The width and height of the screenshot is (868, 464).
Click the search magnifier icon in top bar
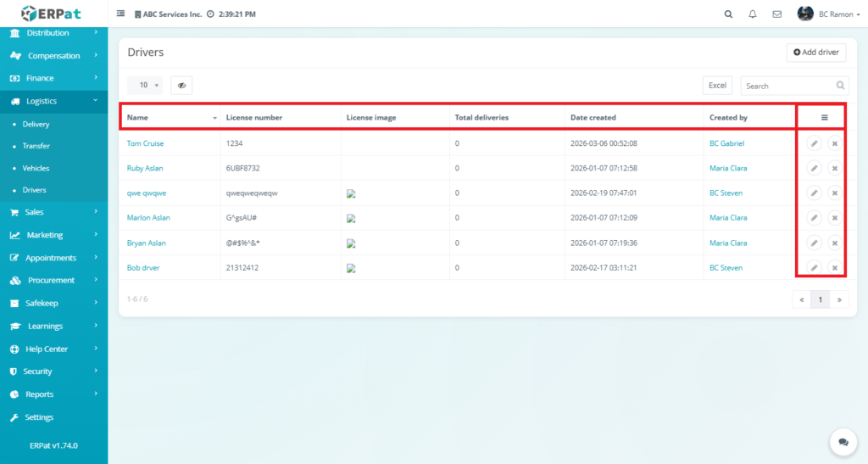728,14
